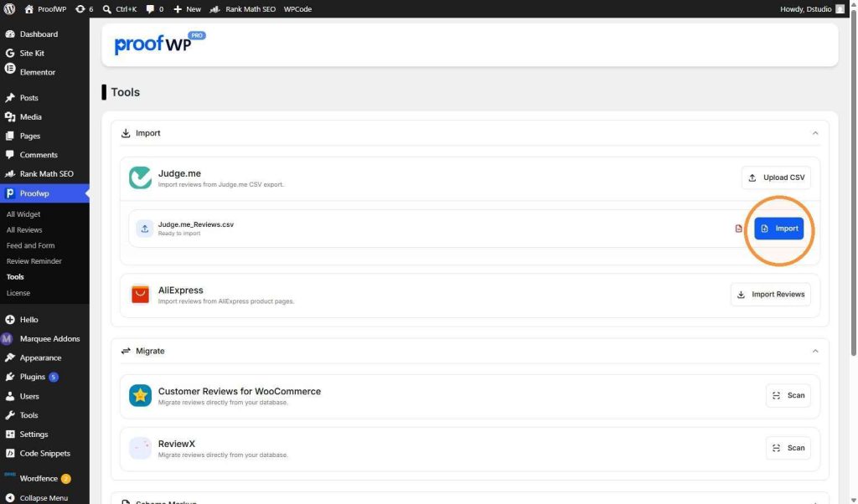Collapse the Migrate section chevron
Viewport: 858px width, 504px height.
(x=814, y=351)
